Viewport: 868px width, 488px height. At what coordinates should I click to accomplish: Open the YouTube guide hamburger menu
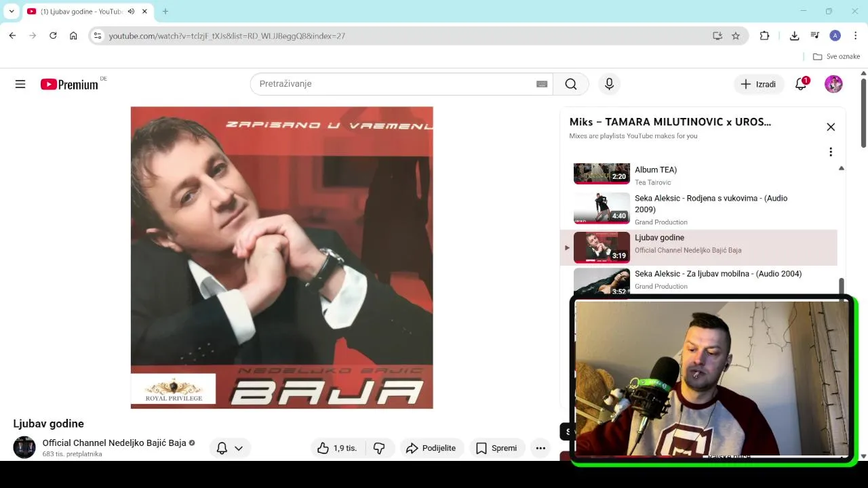pos(20,84)
